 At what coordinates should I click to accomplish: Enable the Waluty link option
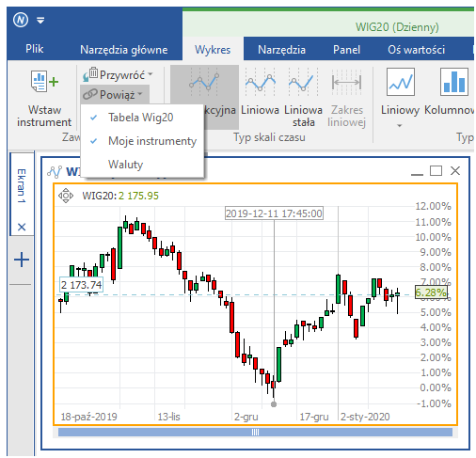(x=142, y=165)
